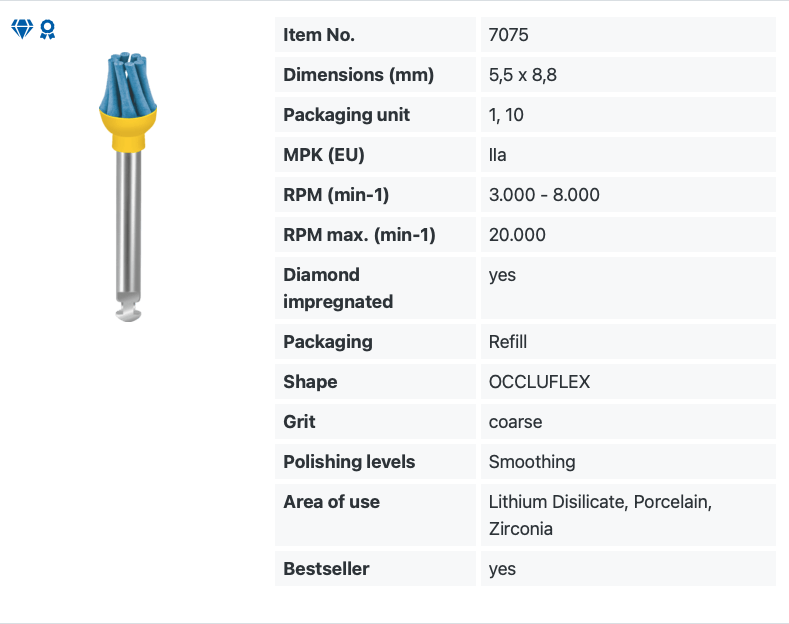Viewport: 789px width, 624px height.
Task: Select the item number value 7075
Action: click(x=509, y=35)
